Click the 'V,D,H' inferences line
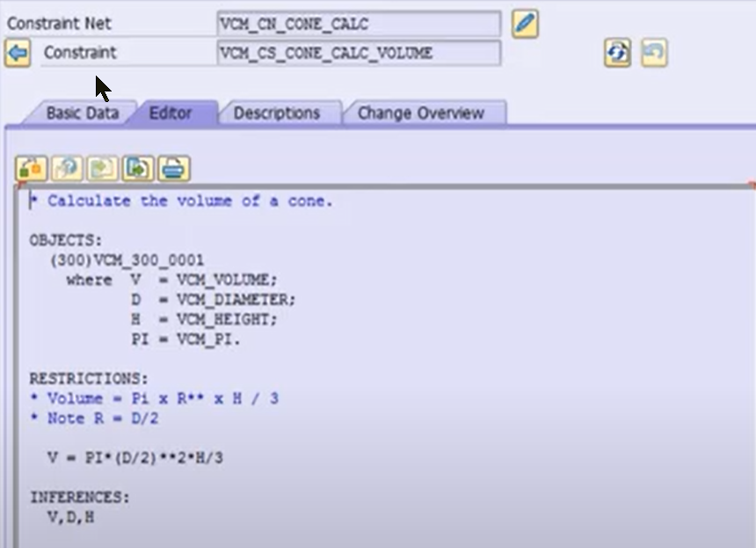 (x=71, y=517)
